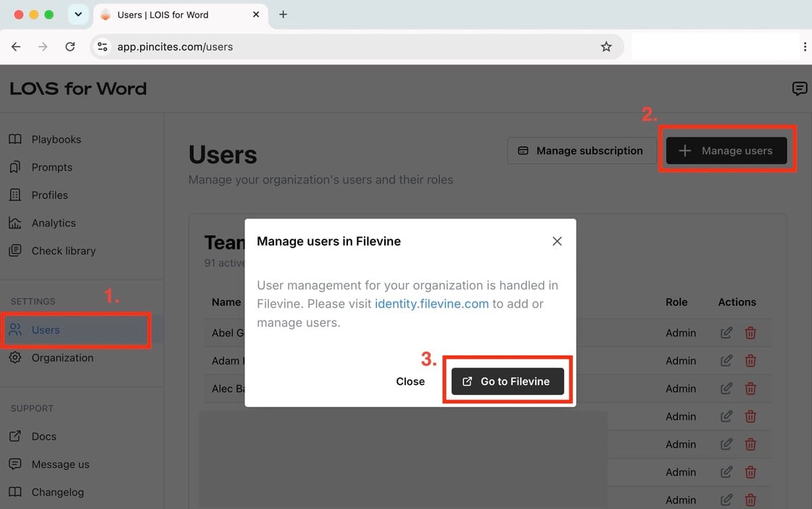812x509 pixels.
Task: Open the Prompts section
Action: pyautogui.click(x=51, y=167)
